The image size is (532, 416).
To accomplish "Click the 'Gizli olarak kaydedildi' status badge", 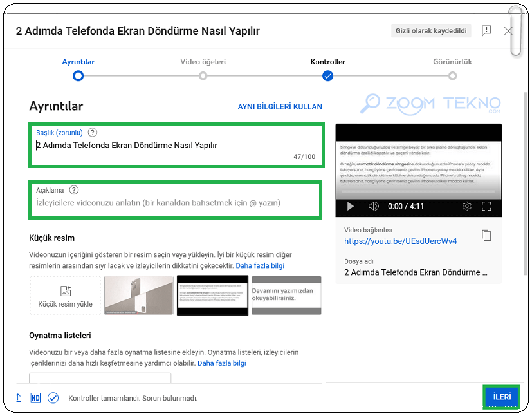I will coord(431,30).
